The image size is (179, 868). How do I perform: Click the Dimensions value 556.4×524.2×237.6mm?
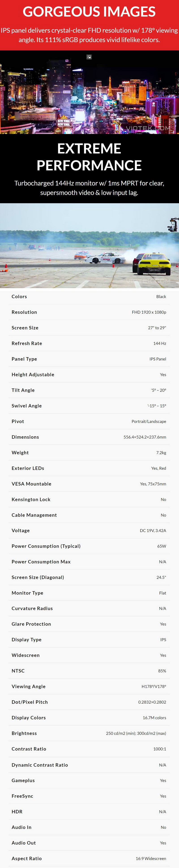[x=145, y=437]
